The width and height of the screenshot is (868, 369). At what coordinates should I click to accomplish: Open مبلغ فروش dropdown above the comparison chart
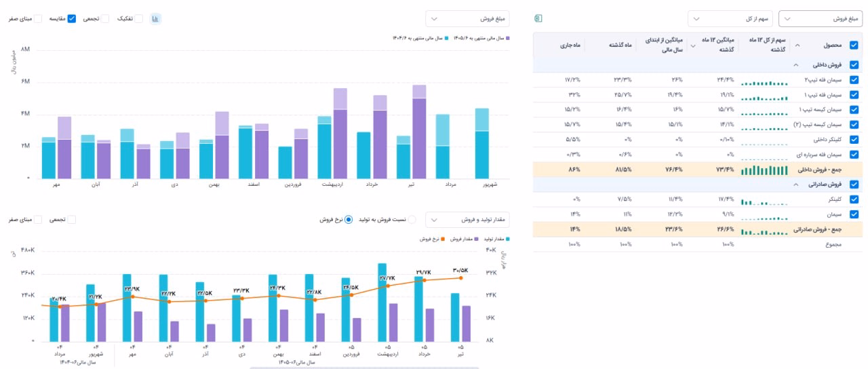(467, 19)
